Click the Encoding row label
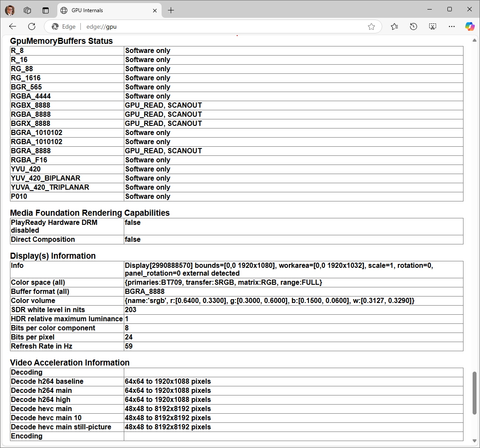The image size is (480, 448). [x=26, y=436]
